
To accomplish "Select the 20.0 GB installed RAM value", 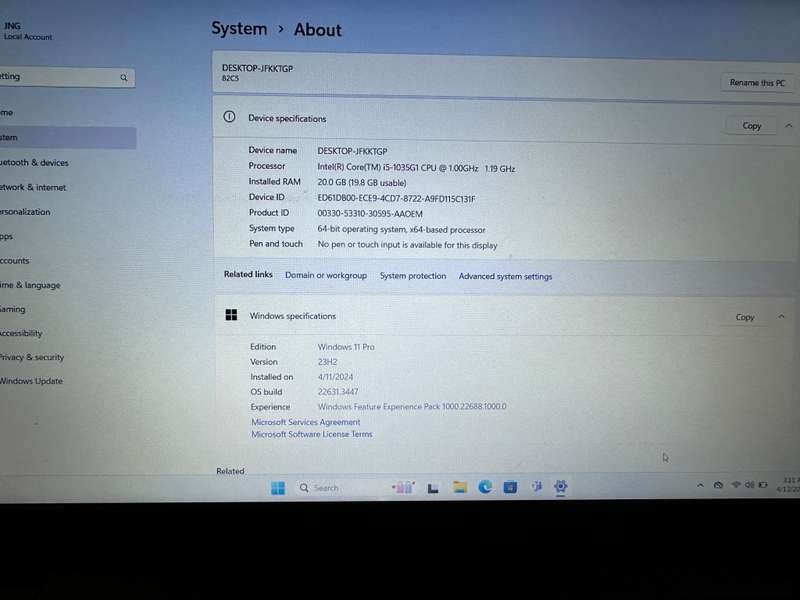I will (362, 182).
